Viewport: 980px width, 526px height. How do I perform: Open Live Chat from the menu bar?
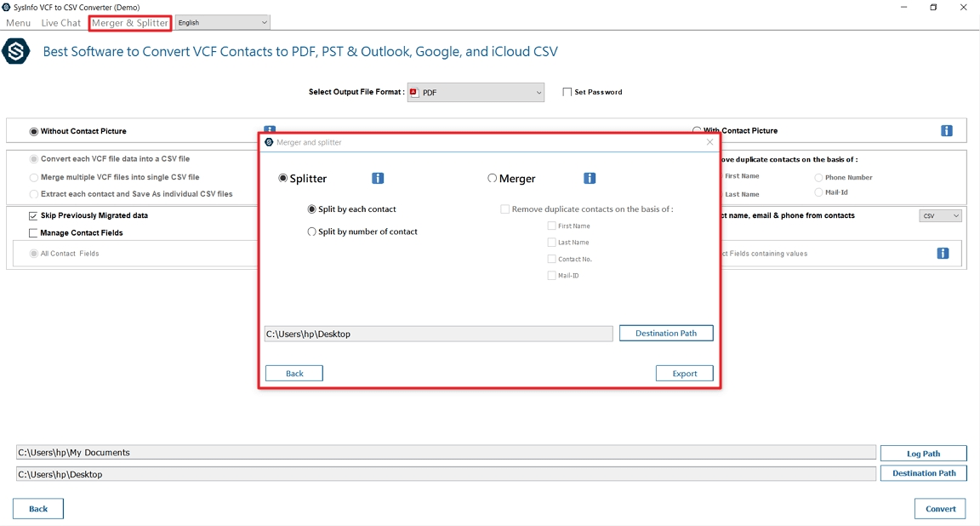click(60, 22)
